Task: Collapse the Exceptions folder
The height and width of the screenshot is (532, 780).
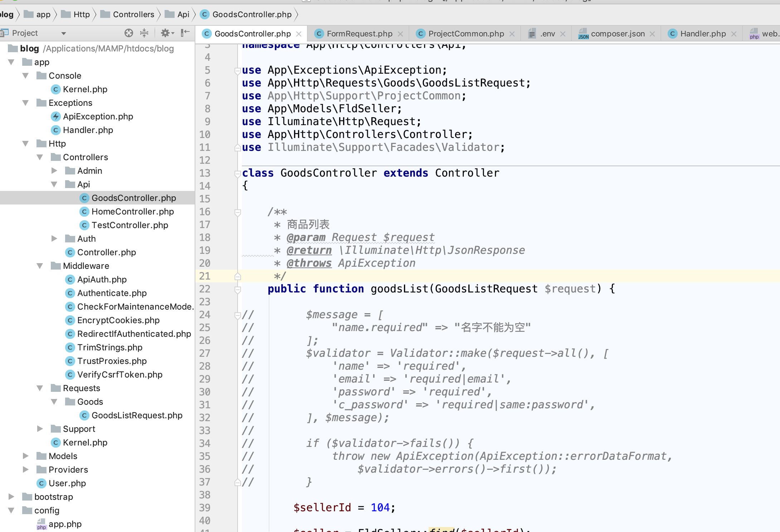Action: coord(25,103)
